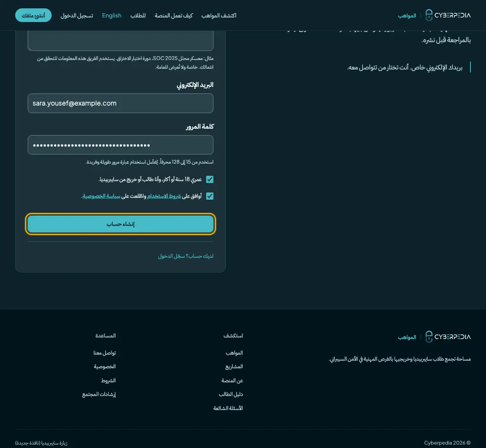The width and height of the screenshot is (486, 448).
Task: Open the تواصل معنا footer link
Action: (x=104, y=353)
